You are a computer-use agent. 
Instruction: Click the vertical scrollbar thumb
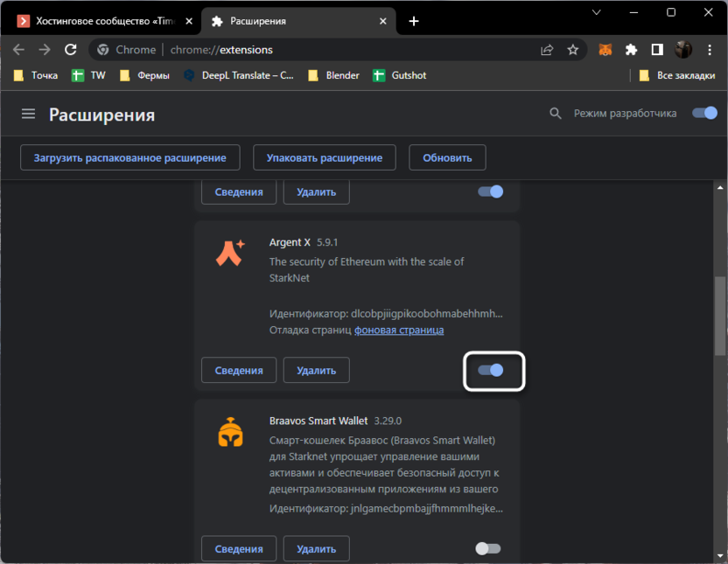click(720, 317)
